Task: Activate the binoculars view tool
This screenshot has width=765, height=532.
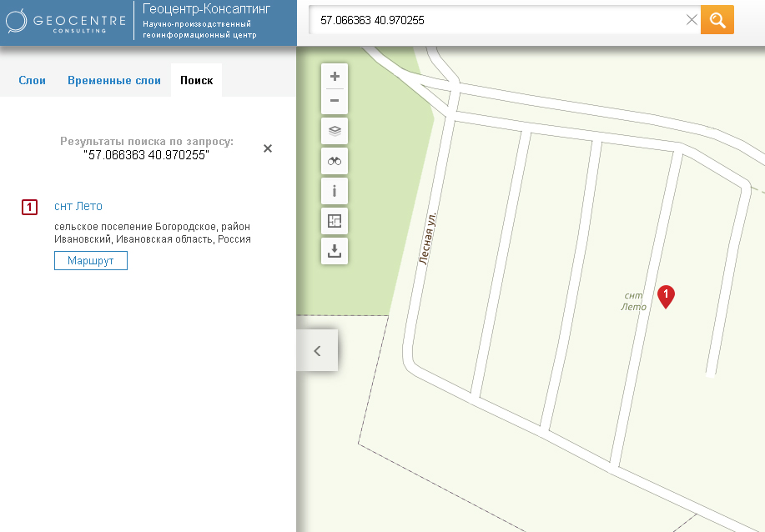Action: tap(335, 161)
